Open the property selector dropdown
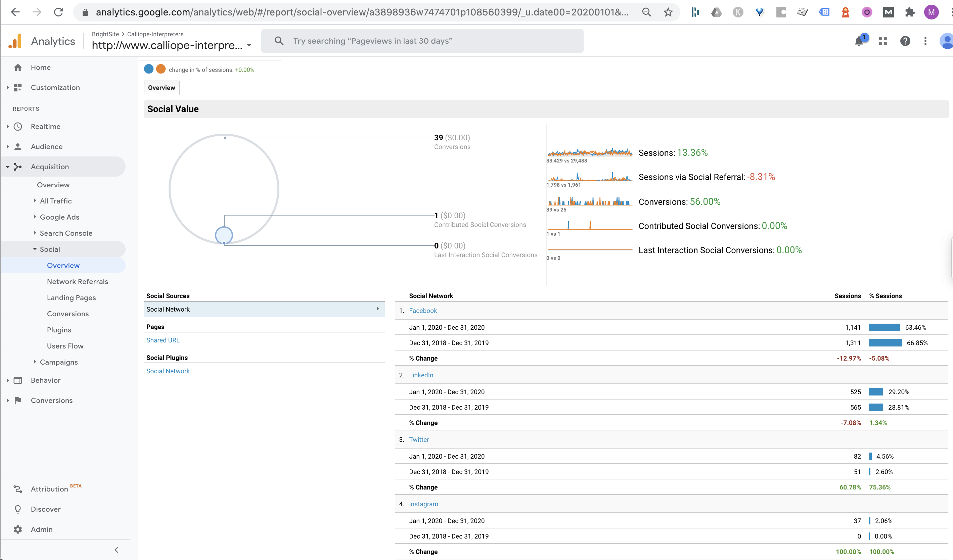 [249, 45]
